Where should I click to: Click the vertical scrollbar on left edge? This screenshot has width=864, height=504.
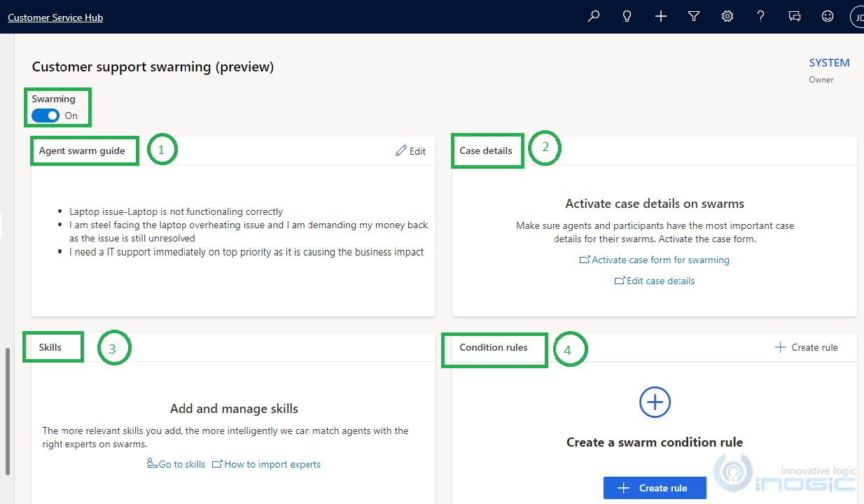(x=8, y=412)
